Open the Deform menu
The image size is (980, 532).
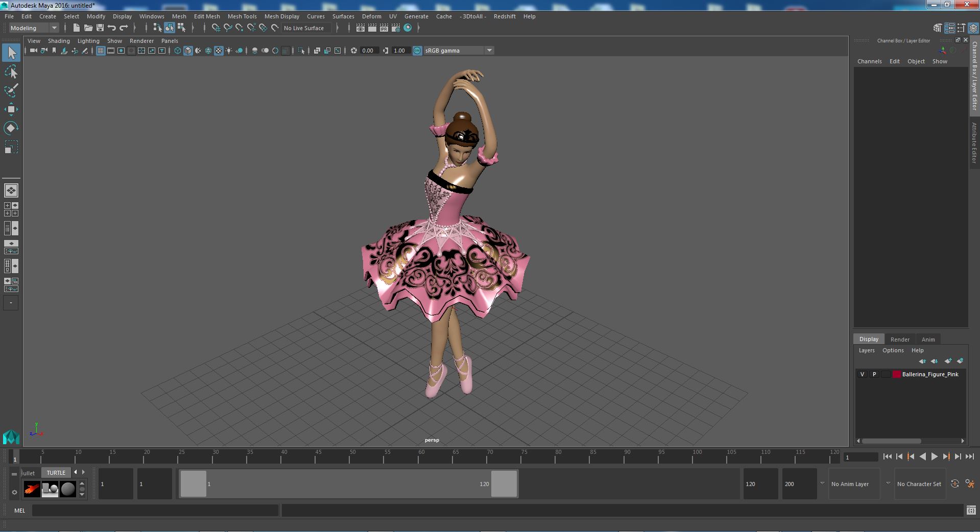371,16
